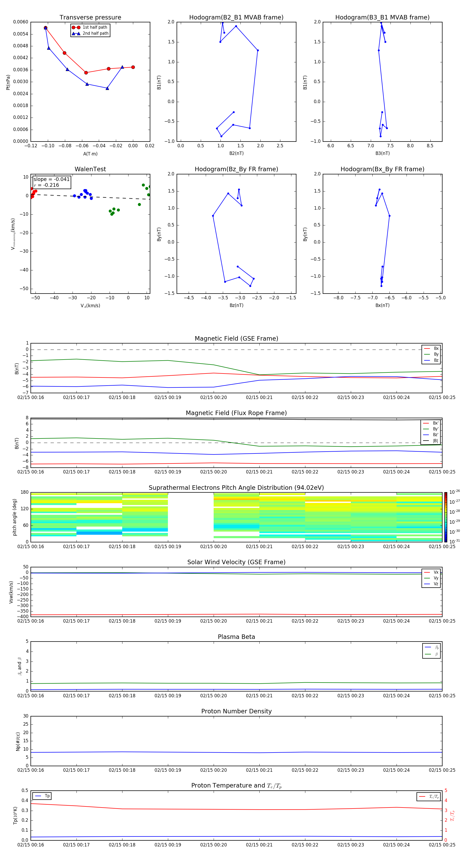Select 'Vz' in the velocity legend
This screenshot has width=473, height=868.
(431, 584)
